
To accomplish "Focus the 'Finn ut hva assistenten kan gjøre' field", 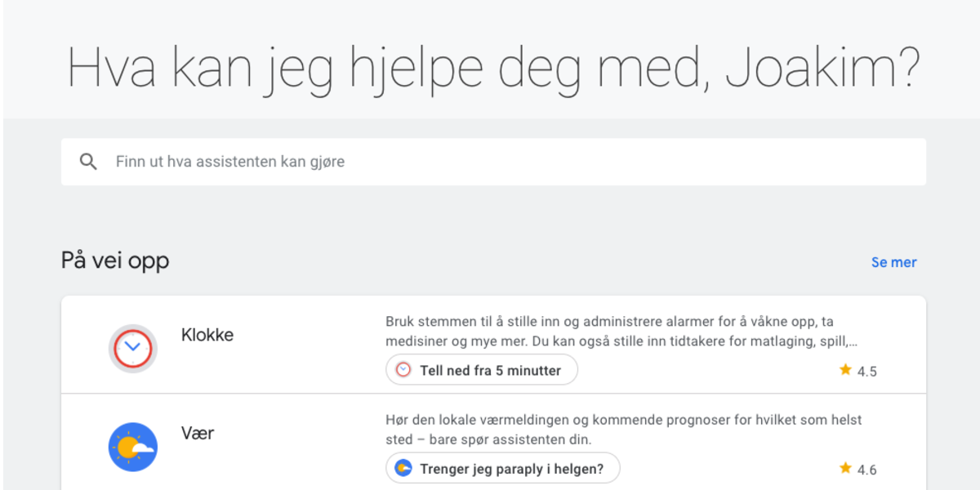I will 490,162.
